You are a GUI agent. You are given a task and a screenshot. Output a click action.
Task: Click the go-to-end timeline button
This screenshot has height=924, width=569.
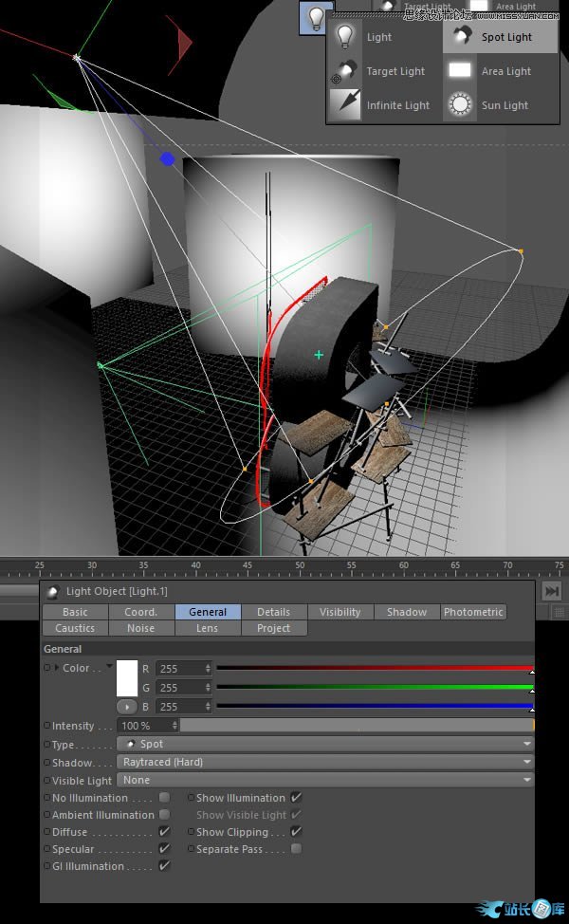tap(551, 591)
